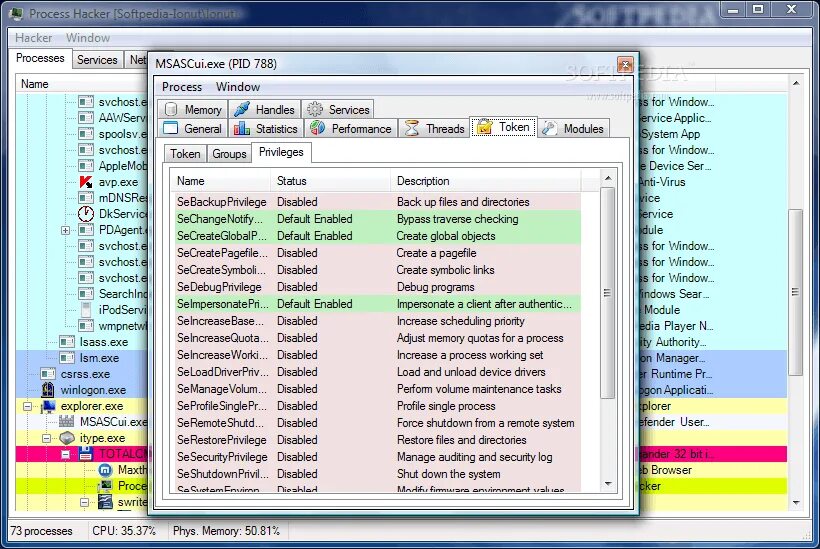
Task: Open the Threads tab
Action: [435, 129]
